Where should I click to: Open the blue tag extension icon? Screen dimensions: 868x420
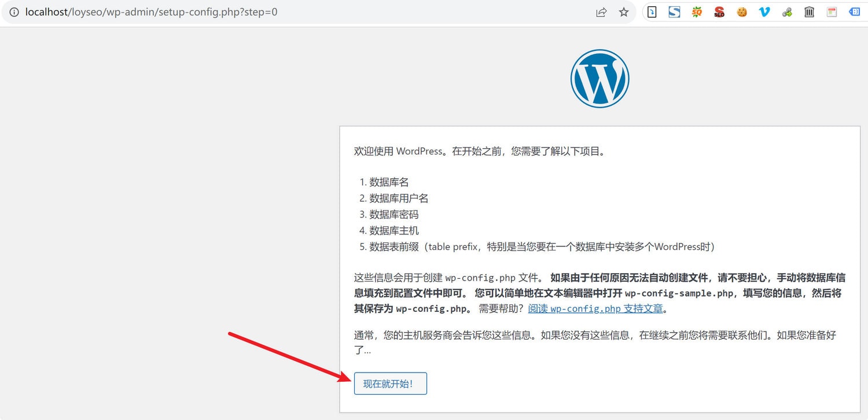click(x=854, y=12)
